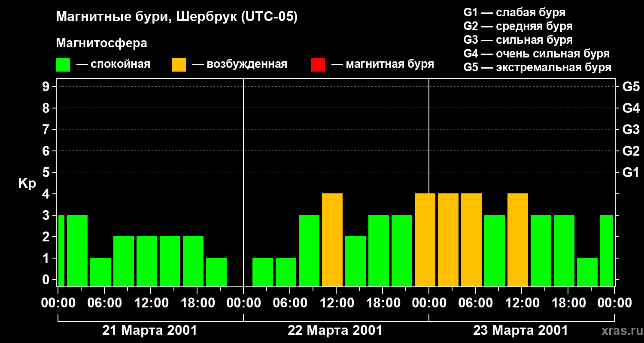Viewport: 644px width, 343px height.
Task: Click the last orange bar in the chart
Action: click(x=518, y=240)
